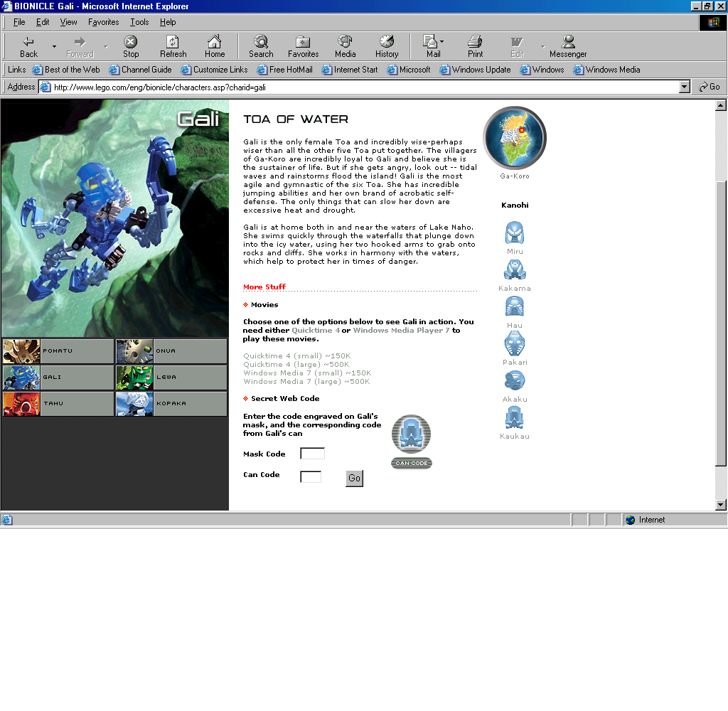
Task: Open the Microsoft links bar item
Action: tap(409, 70)
